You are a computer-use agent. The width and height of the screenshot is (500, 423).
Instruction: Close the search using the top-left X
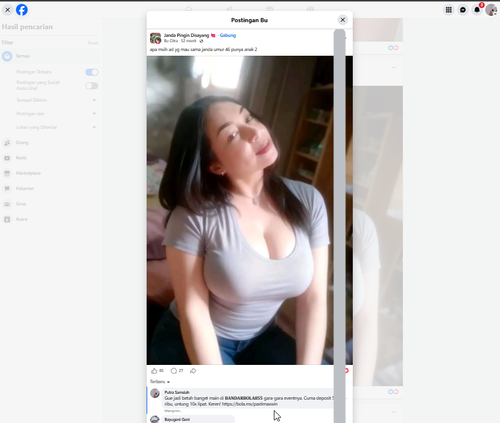pos(8,10)
